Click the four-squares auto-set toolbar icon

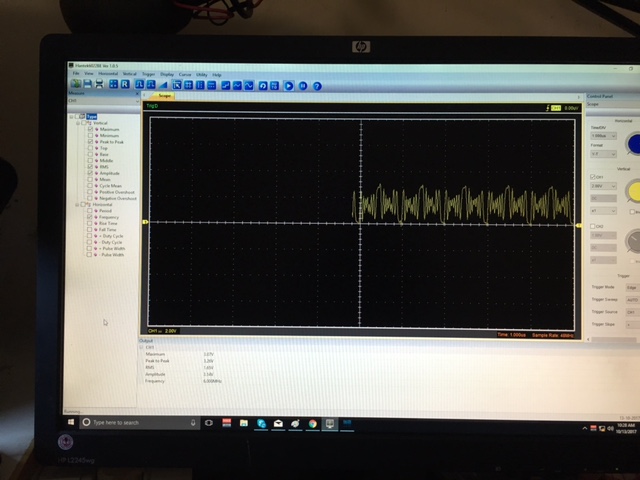(x=113, y=84)
